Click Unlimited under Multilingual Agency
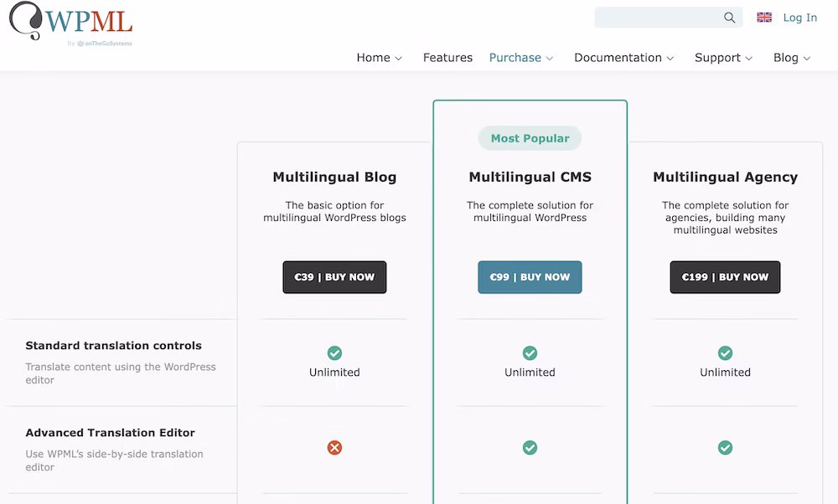This screenshot has height=504, width=838. coord(725,372)
